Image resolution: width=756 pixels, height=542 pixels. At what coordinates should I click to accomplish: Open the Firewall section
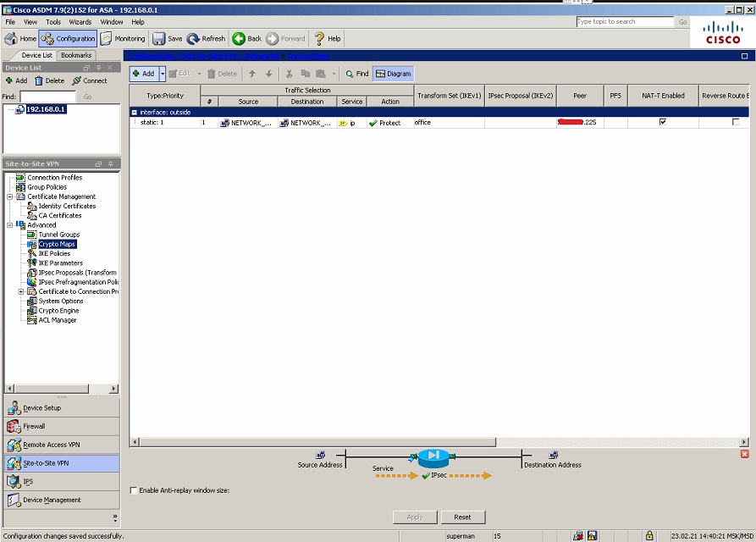pyautogui.click(x=62, y=426)
